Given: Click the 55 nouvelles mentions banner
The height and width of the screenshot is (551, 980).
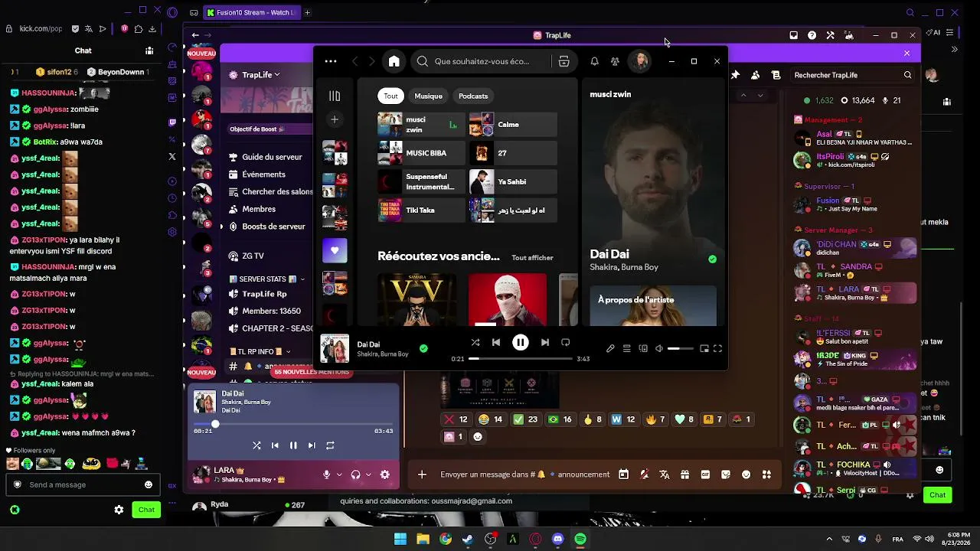Looking at the screenshot, I should (312, 372).
